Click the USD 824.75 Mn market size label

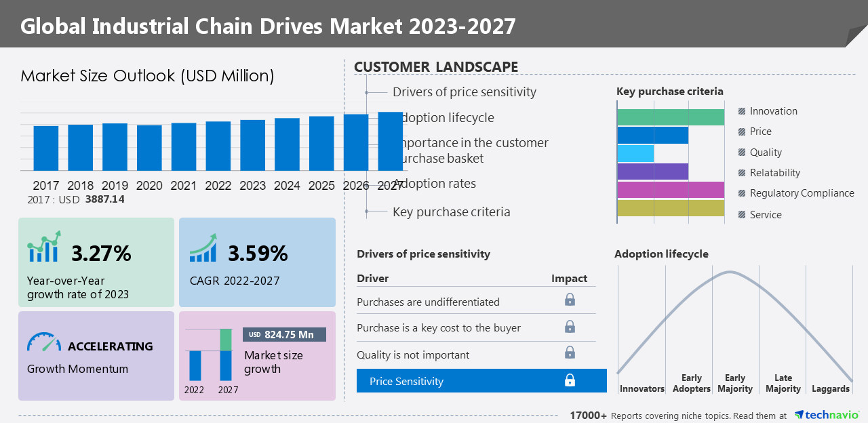tap(284, 335)
